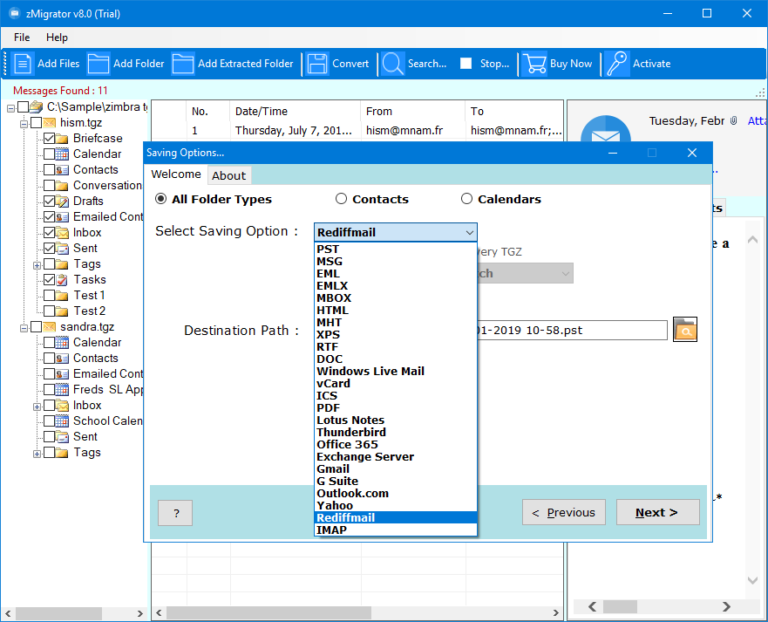Expand the Tags node under hism.tgz
Image resolution: width=768 pixels, height=622 pixels.
coord(37,265)
